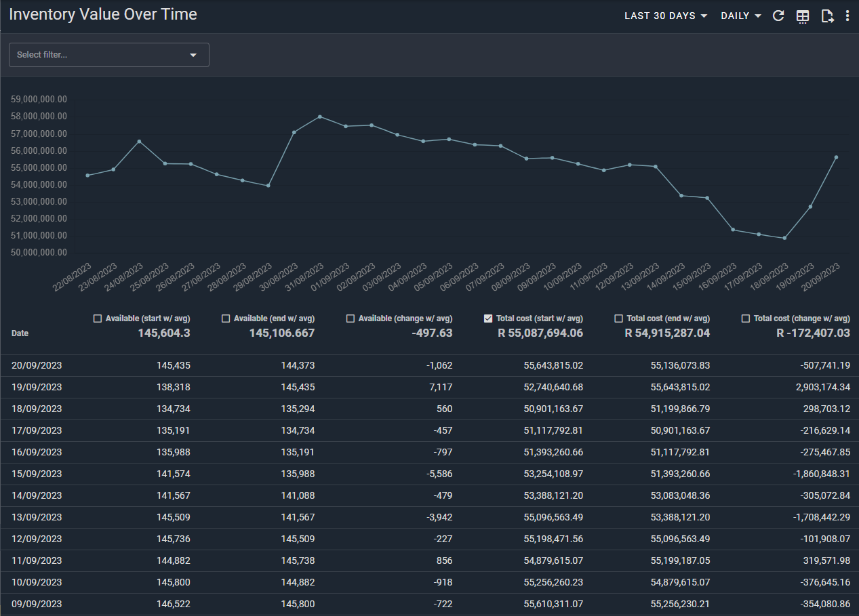Open the table view icon

point(803,16)
